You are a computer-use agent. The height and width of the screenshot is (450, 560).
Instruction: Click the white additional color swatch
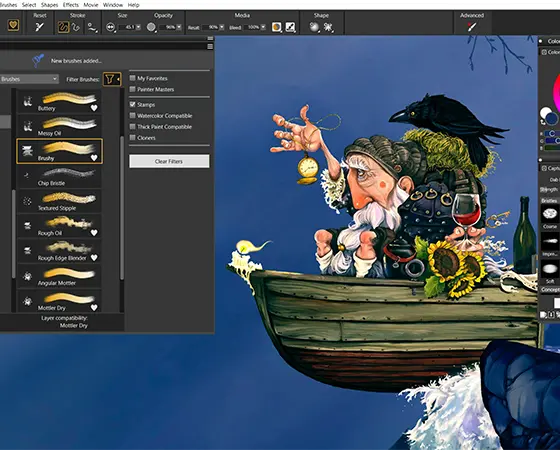(x=545, y=113)
